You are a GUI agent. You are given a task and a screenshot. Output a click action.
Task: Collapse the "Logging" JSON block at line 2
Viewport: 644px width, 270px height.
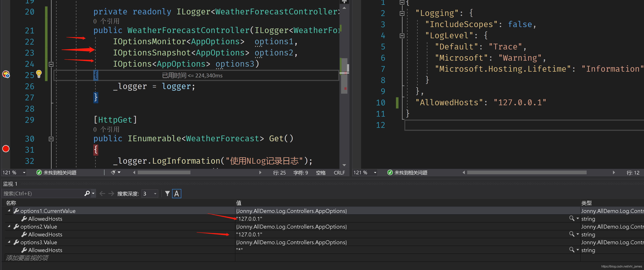pos(402,13)
